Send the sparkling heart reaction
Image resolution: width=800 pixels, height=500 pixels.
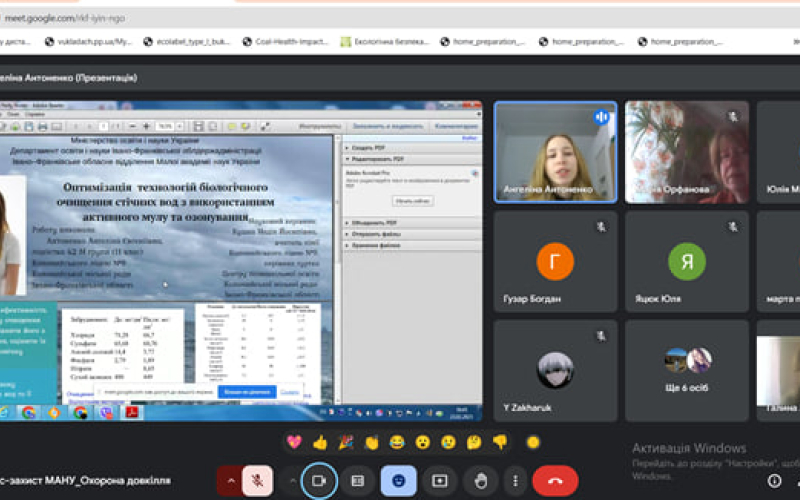click(294, 442)
